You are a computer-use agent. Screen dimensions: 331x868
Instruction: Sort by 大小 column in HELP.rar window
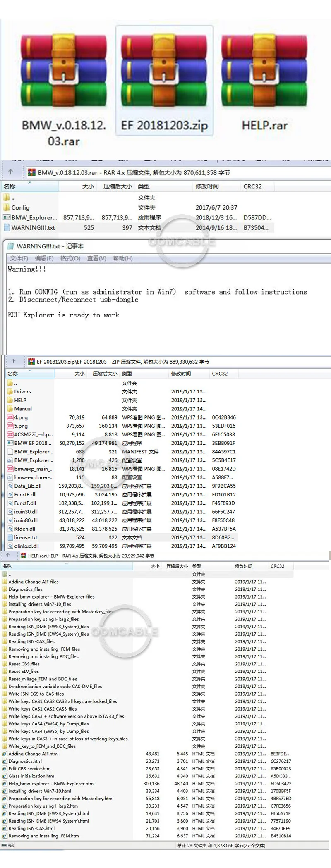click(x=148, y=566)
